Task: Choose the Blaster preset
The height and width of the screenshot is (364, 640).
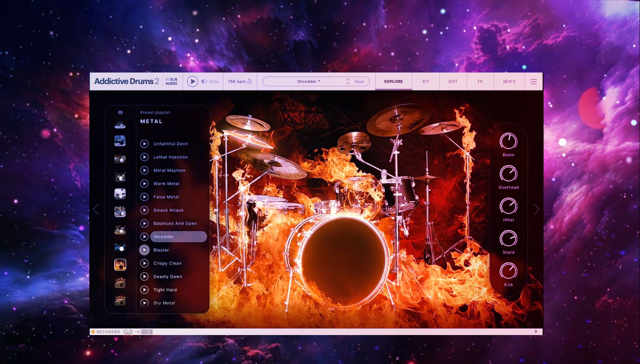Action: click(161, 250)
